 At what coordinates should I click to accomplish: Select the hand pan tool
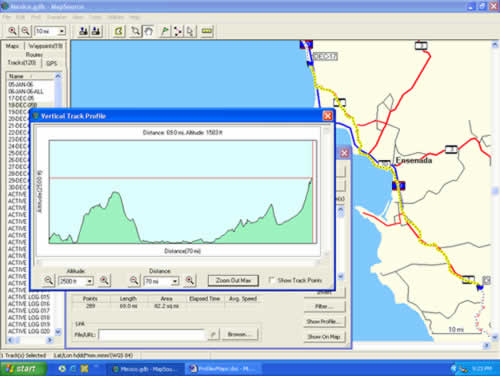point(148,31)
